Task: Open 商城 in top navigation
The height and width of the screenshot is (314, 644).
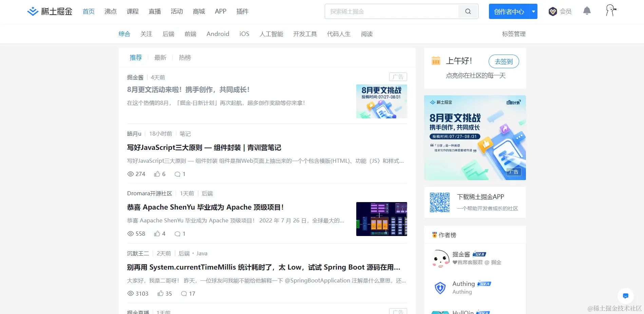Action: coord(199,12)
